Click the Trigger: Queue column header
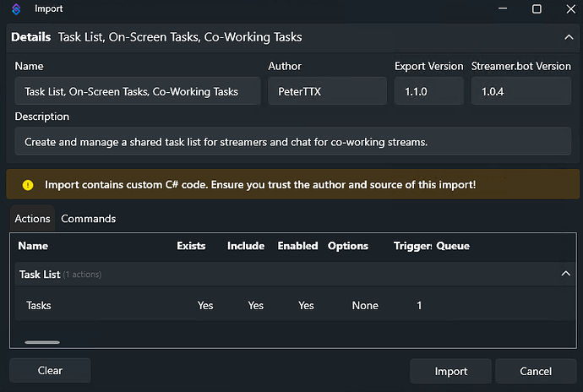583x392 pixels. point(431,246)
